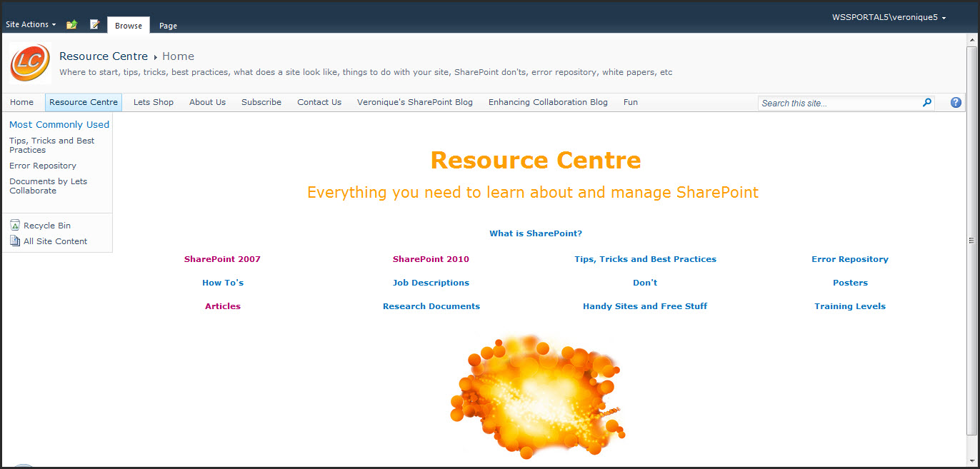Open the Training Levels link

click(x=849, y=306)
